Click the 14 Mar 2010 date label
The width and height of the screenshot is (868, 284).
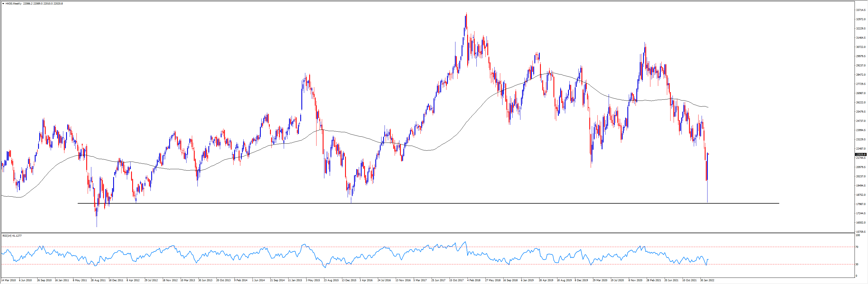8,280
